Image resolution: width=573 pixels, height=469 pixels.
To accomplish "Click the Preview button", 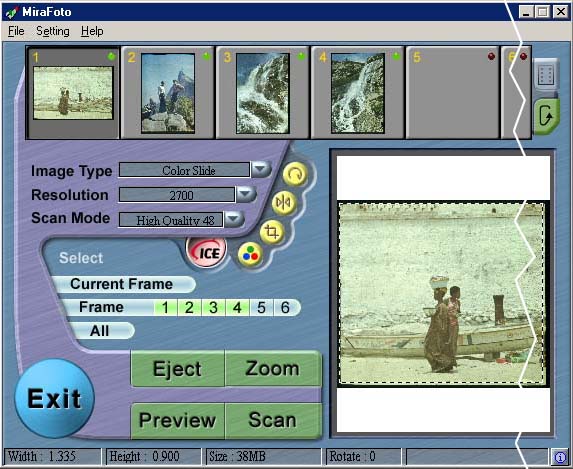I will [x=178, y=420].
